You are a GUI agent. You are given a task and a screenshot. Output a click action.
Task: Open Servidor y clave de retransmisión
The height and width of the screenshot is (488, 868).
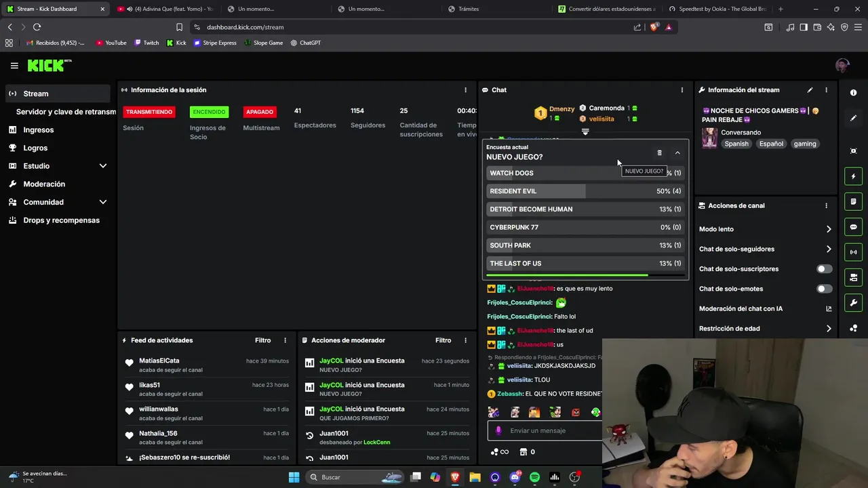66,112
